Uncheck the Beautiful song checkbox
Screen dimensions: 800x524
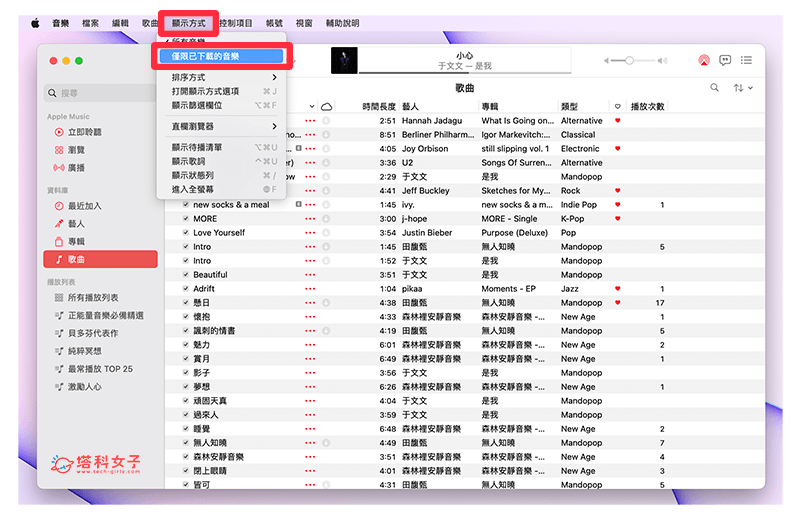point(186,274)
